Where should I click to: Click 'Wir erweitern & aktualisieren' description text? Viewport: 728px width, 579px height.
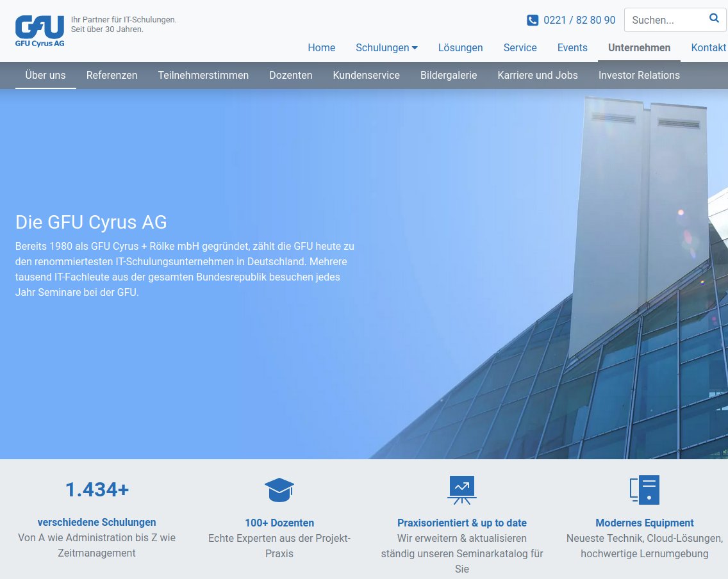pos(462,553)
